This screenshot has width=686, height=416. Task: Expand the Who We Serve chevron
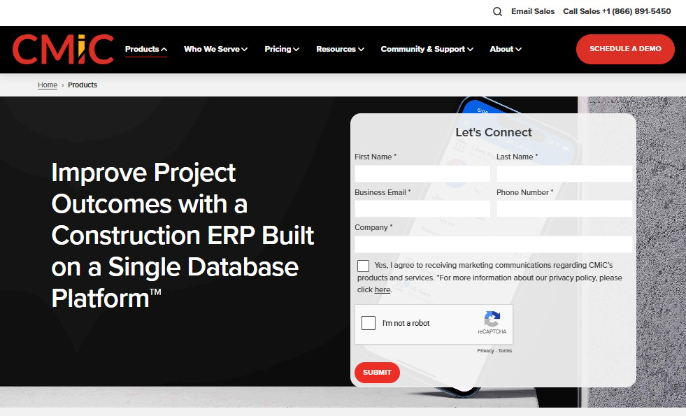coord(245,49)
